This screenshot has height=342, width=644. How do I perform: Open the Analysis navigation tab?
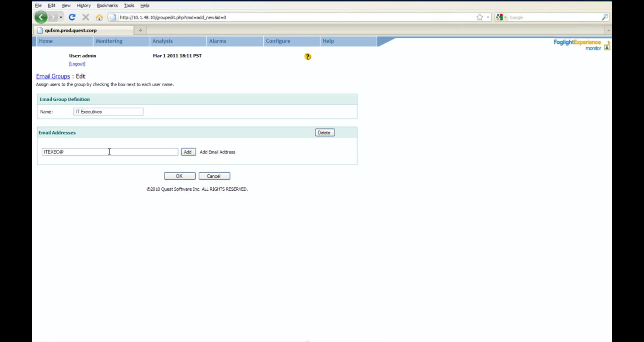point(178,41)
